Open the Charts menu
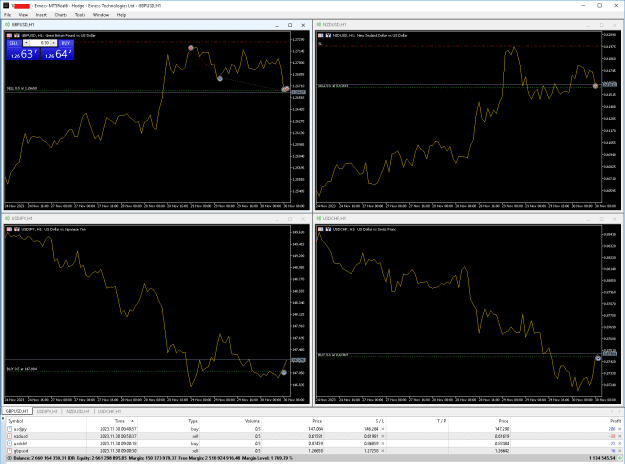Image resolution: width=625 pixels, height=464 pixels. [61, 15]
